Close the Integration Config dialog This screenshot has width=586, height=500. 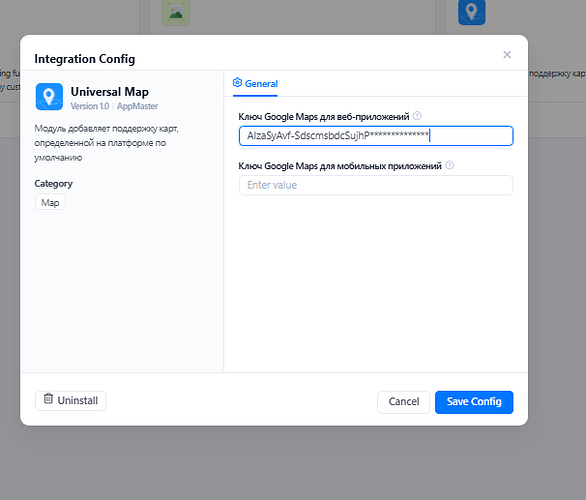pyautogui.click(x=507, y=55)
